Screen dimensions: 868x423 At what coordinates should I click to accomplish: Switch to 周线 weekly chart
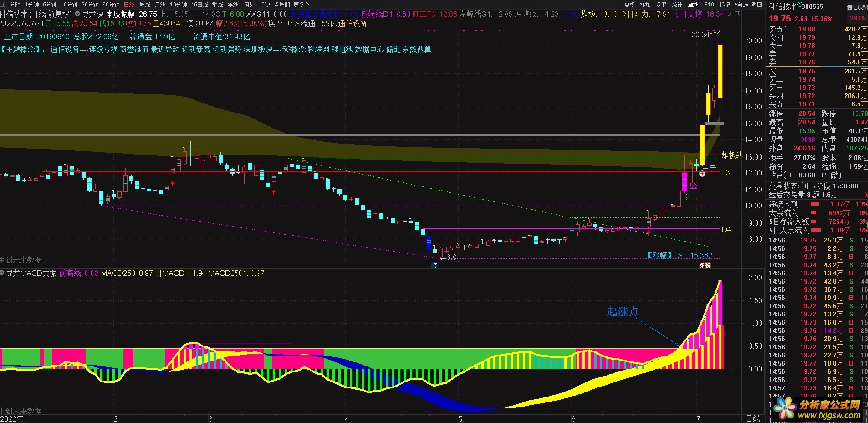tap(145, 5)
